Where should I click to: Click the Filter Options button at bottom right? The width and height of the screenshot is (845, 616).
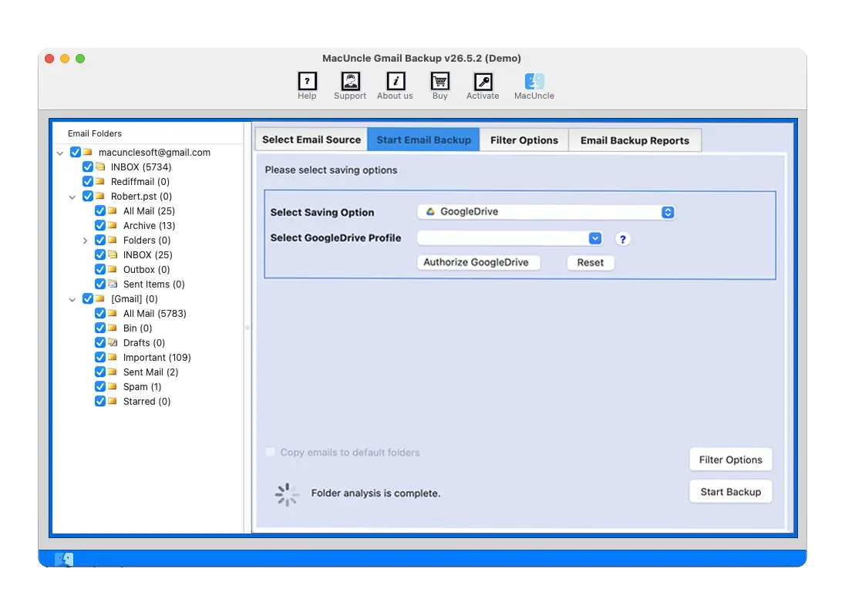click(x=731, y=459)
